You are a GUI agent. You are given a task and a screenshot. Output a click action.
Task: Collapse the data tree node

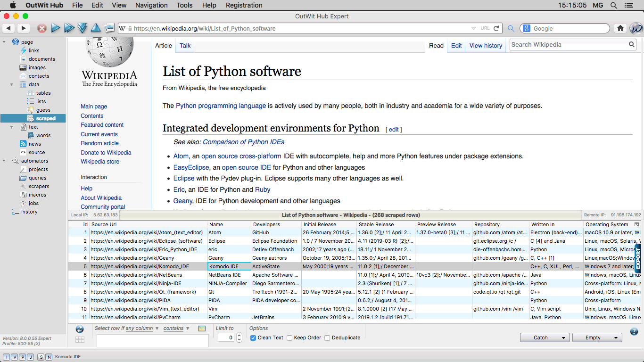pos(12,84)
